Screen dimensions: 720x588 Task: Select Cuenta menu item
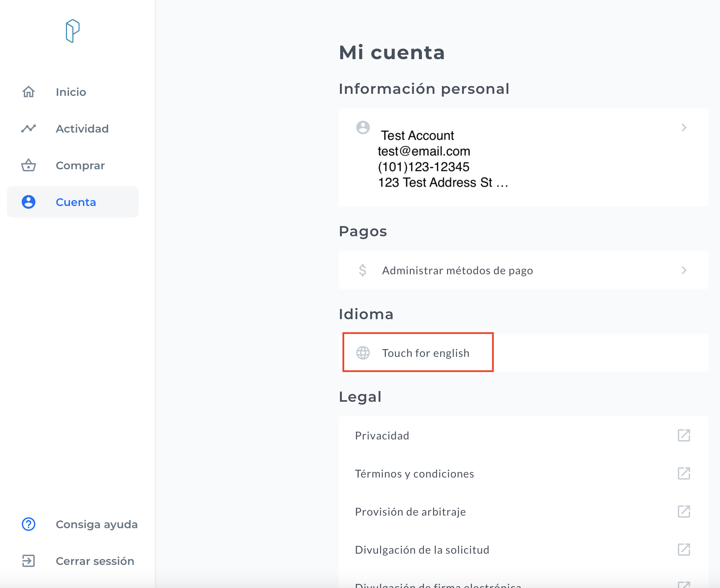point(73,202)
